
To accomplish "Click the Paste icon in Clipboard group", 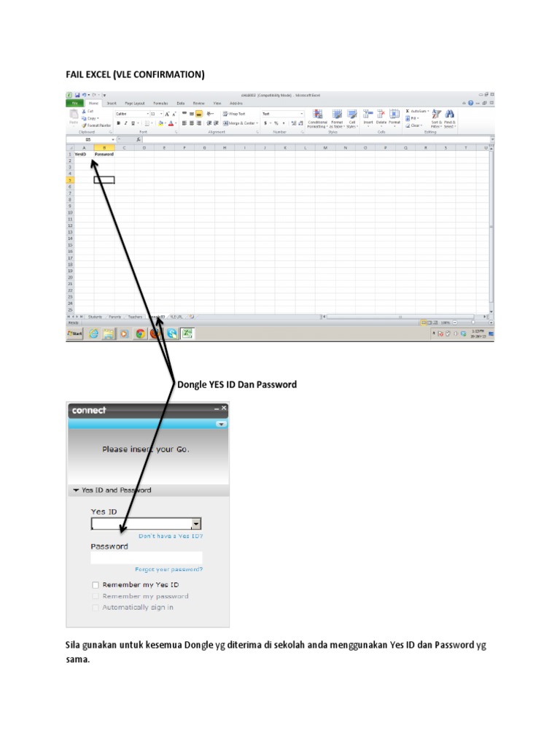I will 74,115.
